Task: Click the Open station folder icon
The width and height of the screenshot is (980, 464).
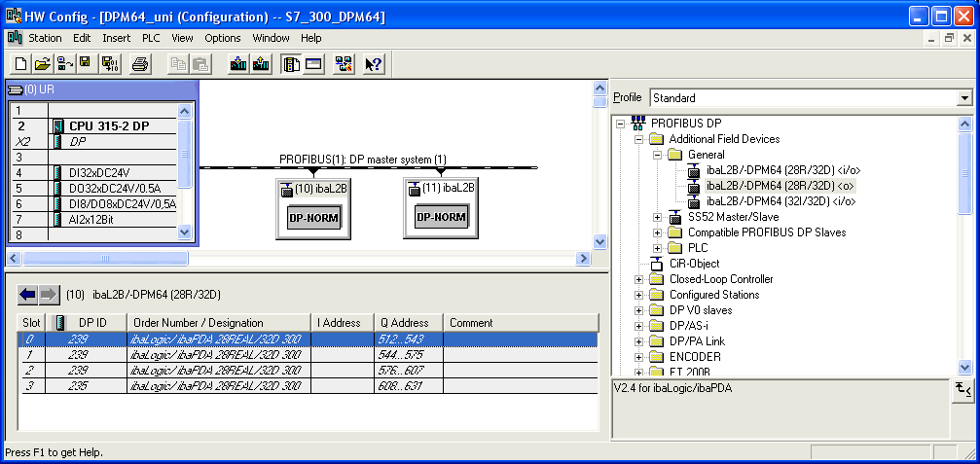Action: [x=42, y=64]
